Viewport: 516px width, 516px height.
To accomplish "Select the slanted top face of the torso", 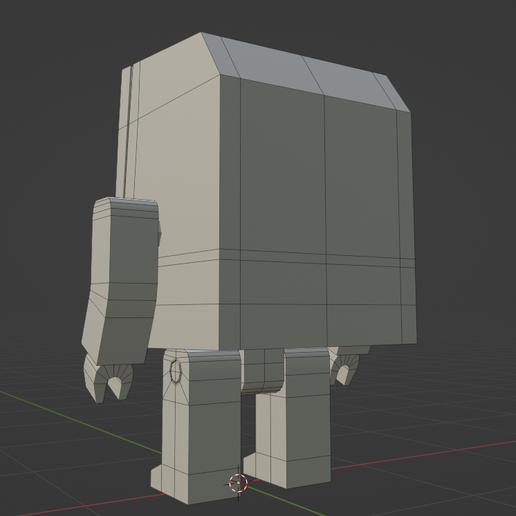I will click(x=305, y=72).
